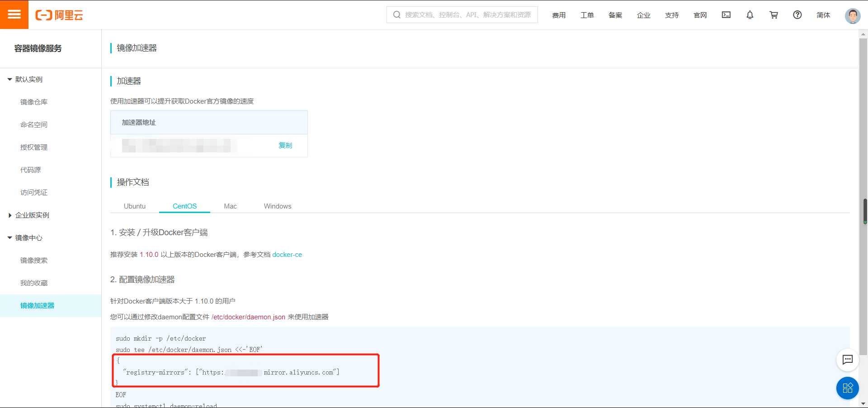Switch to the Mac tab

(x=230, y=206)
